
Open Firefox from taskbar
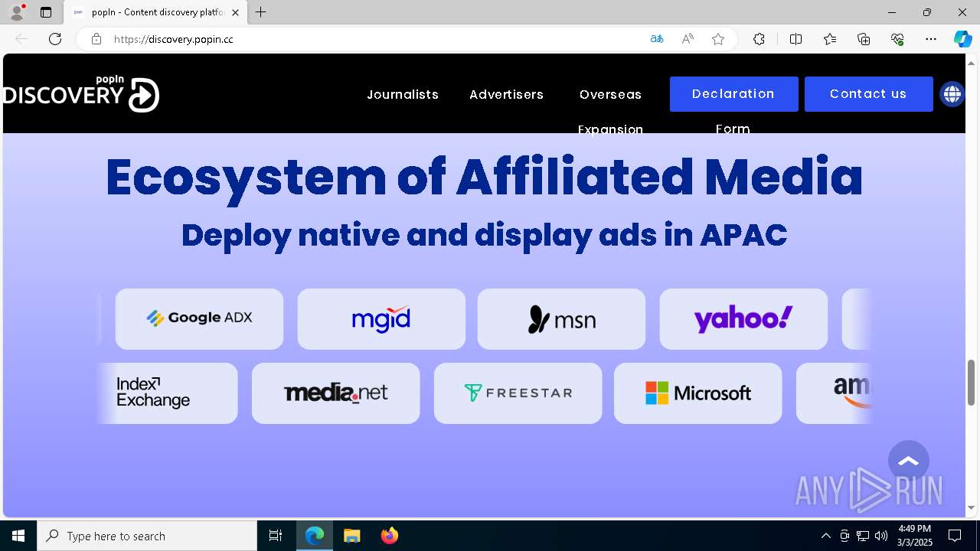coord(389,536)
